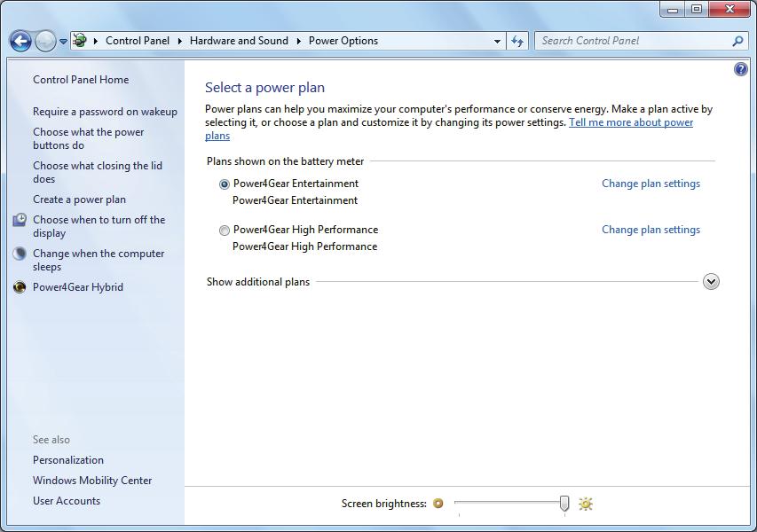Click the Control Panel icon in address bar
The width and height of the screenshot is (757, 532).
pyautogui.click(x=80, y=41)
